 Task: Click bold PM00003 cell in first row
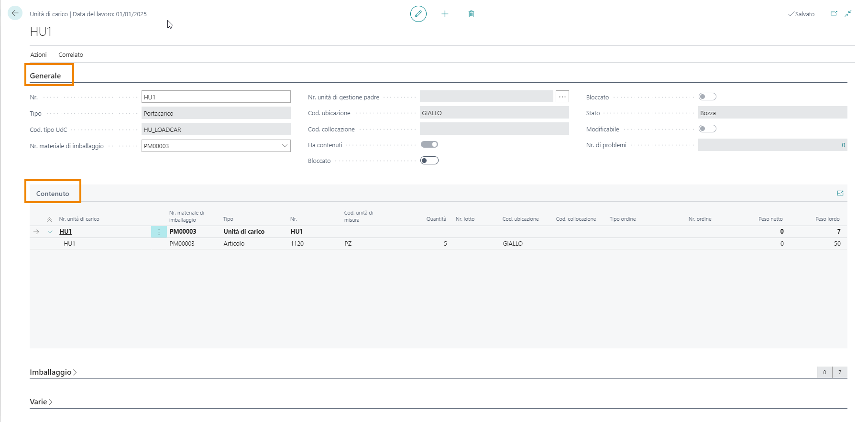[183, 231]
